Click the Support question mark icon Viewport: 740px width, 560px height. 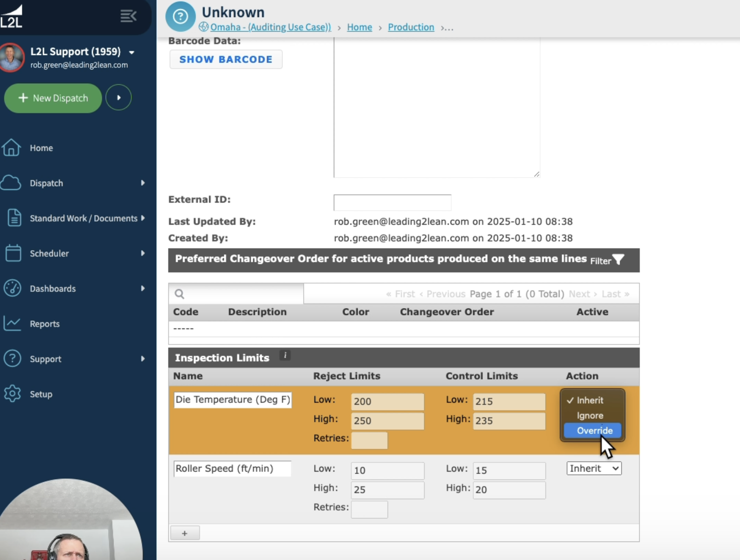pos(12,358)
